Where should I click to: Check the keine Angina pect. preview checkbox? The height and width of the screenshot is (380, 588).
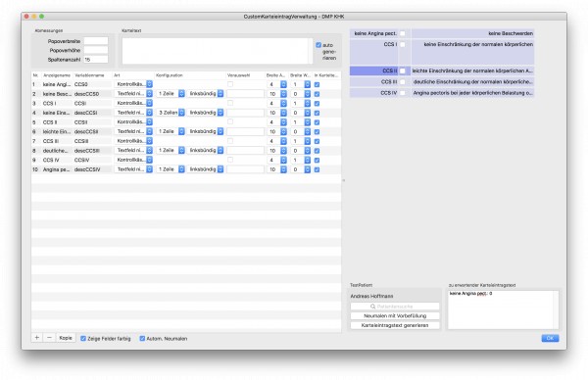tap(403, 33)
